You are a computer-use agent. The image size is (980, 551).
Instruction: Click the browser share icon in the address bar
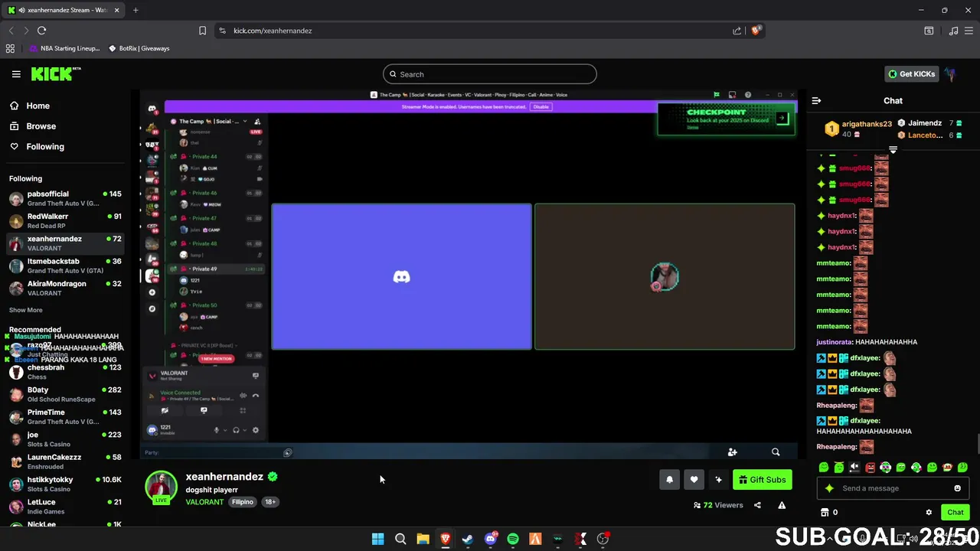(737, 31)
